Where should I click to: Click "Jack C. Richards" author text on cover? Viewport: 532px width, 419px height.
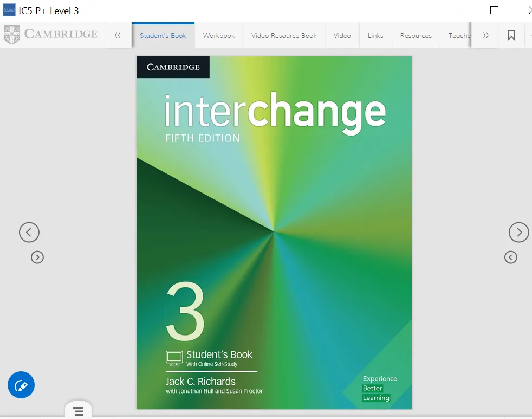coord(200,381)
